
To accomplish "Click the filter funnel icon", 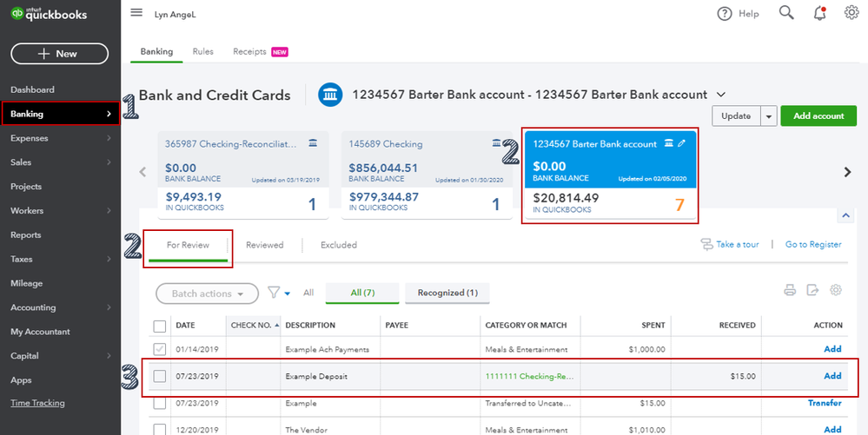I will click(x=274, y=293).
